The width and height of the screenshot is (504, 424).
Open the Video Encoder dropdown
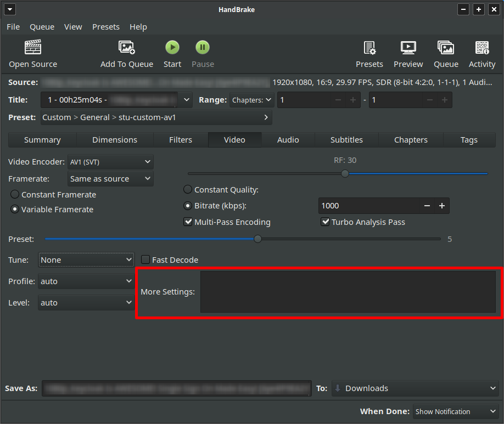tap(110, 162)
